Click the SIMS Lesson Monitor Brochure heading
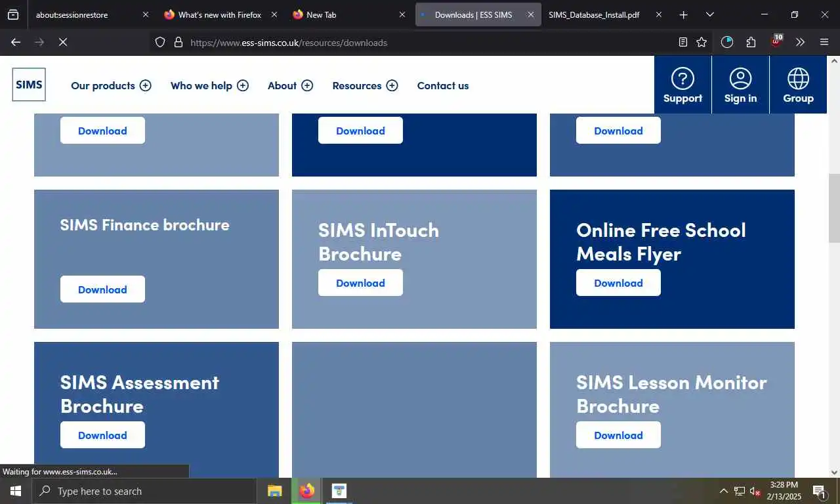This screenshot has height=504, width=840. point(671,394)
